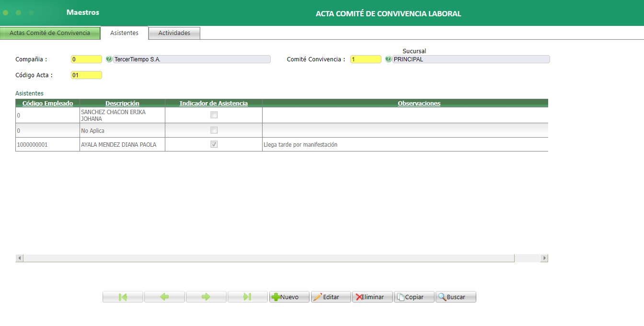Click the horizontal scrollbar left arrow
The height and width of the screenshot is (326, 644).
pyautogui.click(x=20, y=258)
